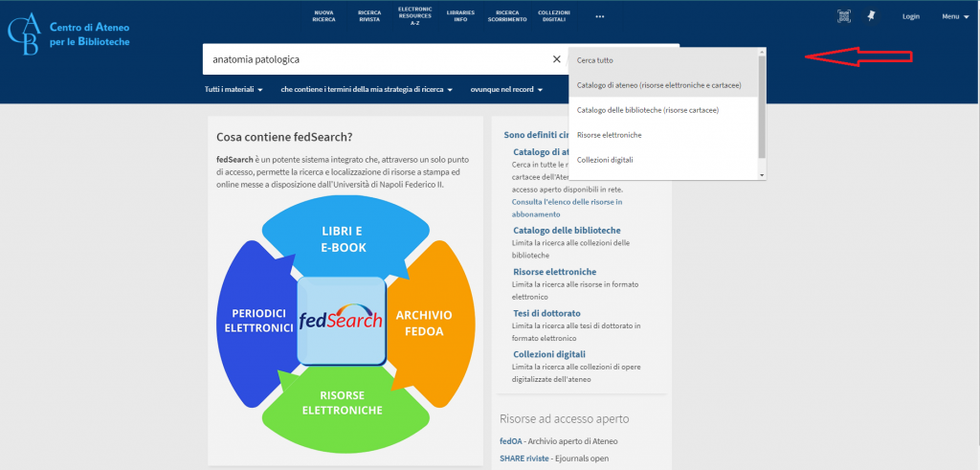Select Cerca tutto search scope
This screenshot has width=980, height=470.
click(595, 60)
